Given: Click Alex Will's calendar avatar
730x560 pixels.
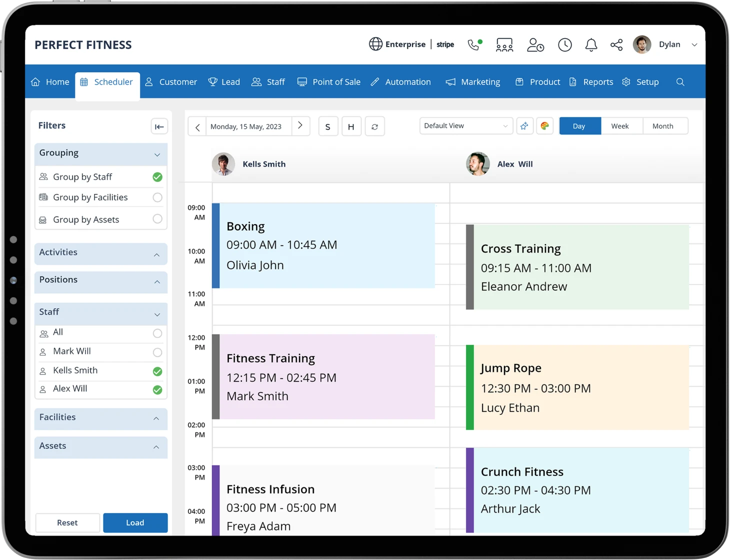Looking at the screenshot, I should click(x=478, y=164).
